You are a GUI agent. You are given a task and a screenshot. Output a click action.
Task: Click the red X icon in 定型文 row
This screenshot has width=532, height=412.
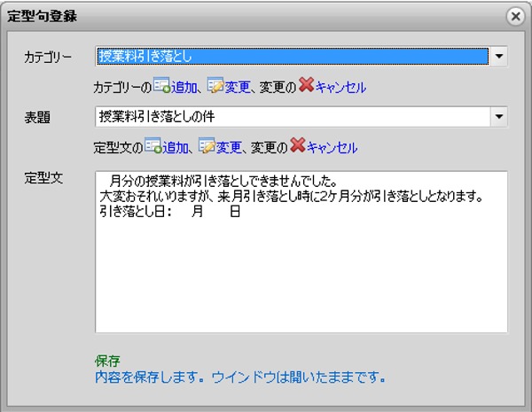(x=298, y=144)
